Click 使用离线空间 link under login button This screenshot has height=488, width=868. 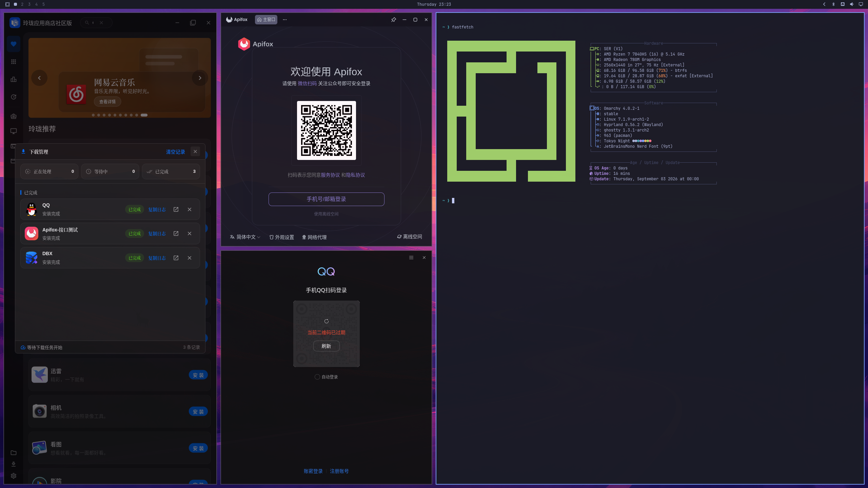pyautogui.click(x=326, y=214)
